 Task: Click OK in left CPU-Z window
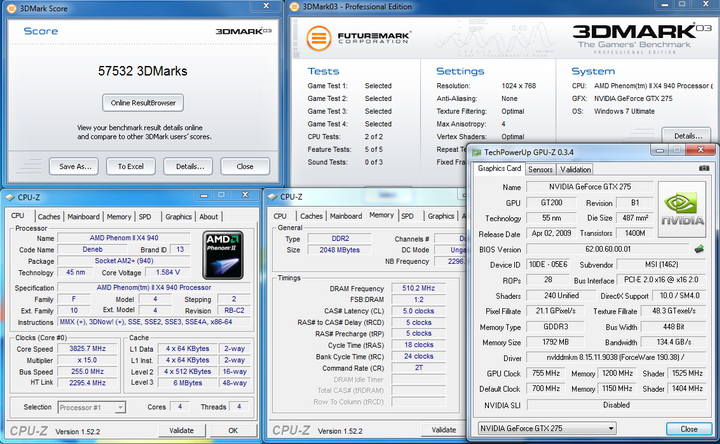233,431
